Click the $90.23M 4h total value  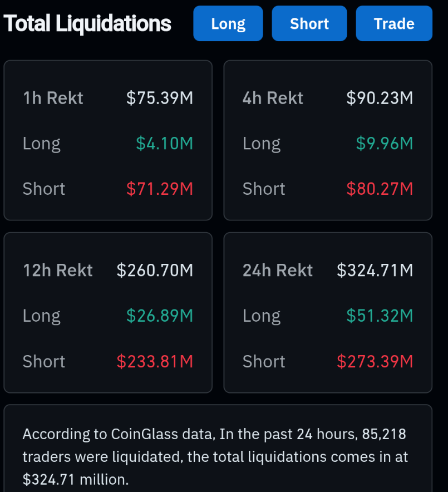[380, 99]
